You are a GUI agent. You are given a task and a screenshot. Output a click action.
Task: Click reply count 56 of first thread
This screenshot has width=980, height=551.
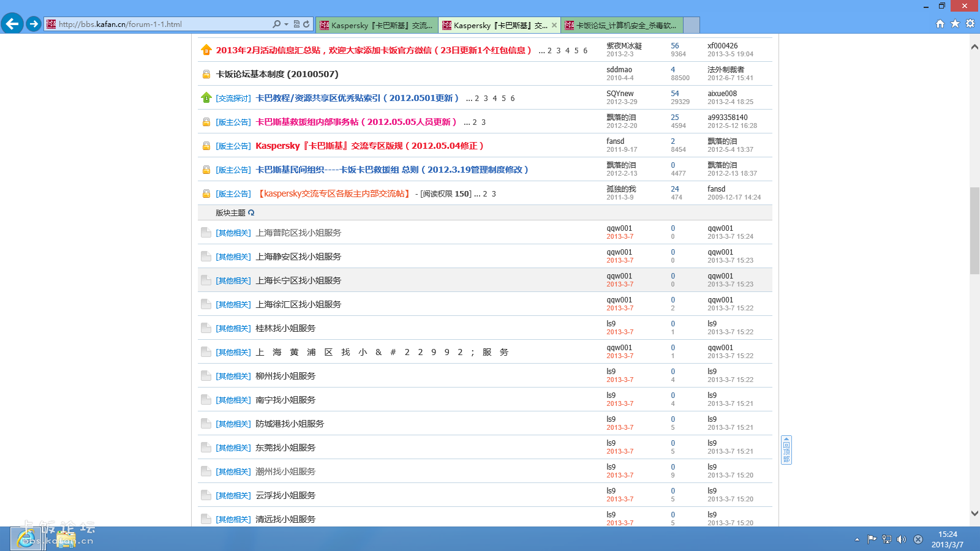pos(675,46)
